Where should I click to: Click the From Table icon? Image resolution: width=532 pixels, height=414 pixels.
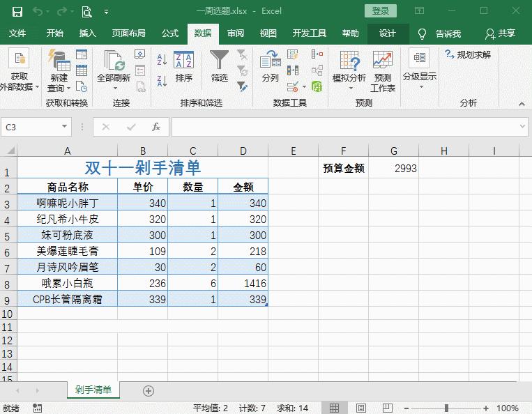pos(82,70)
